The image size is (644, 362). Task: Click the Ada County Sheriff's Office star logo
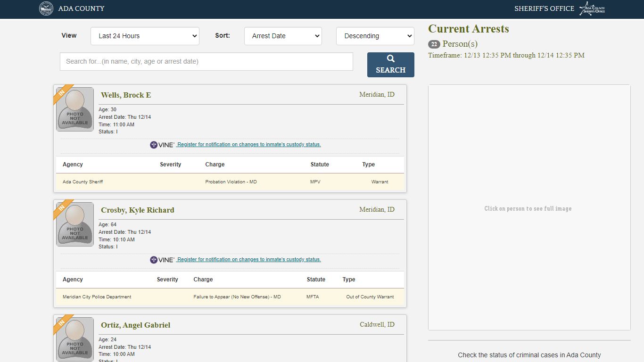coord(592,8)
